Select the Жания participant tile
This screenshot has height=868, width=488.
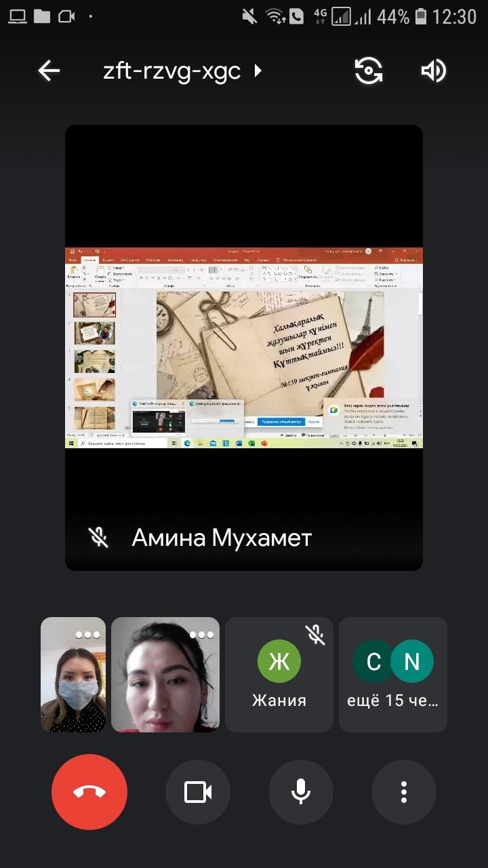(x=279, y=675)
